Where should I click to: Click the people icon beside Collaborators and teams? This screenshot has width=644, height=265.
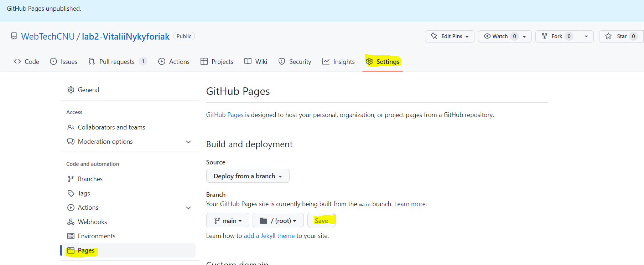(x=71, y=127)
